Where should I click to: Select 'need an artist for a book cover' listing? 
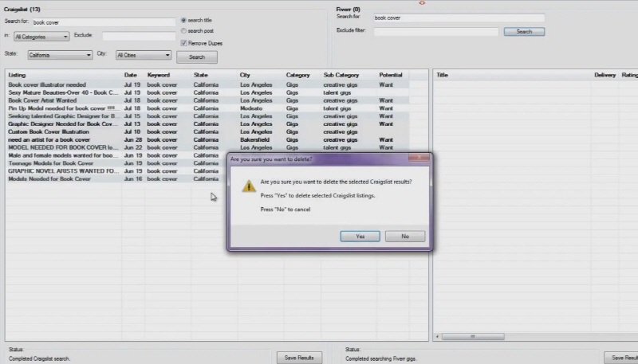coord(49,139)
